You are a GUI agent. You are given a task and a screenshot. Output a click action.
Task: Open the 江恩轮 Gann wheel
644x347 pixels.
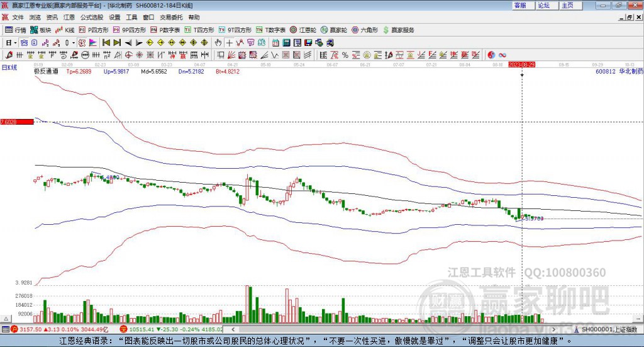[x=303, y=30]
